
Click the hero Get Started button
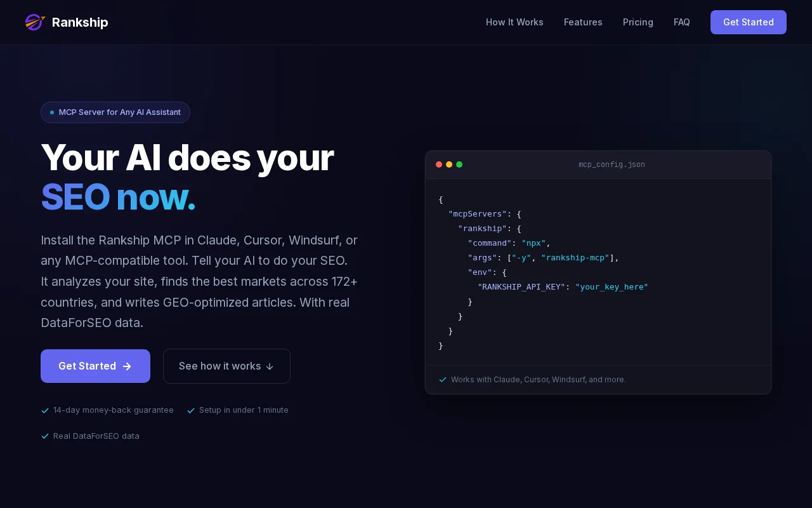click(95, 366)
